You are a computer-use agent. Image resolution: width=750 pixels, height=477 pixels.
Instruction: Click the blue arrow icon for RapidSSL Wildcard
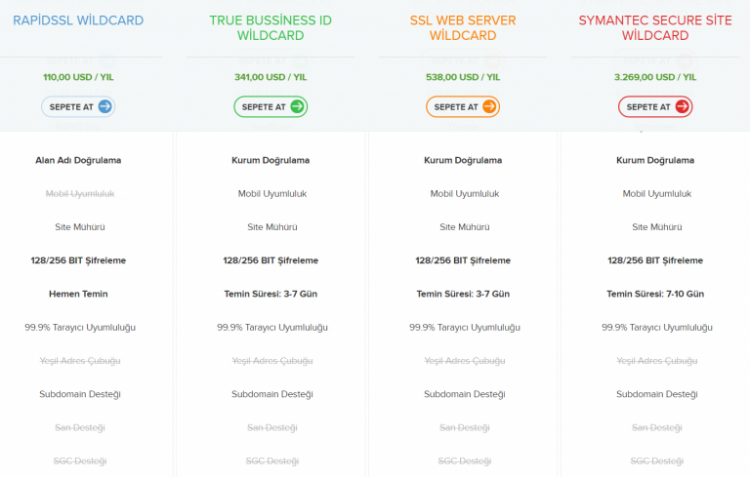pos(105,107)
